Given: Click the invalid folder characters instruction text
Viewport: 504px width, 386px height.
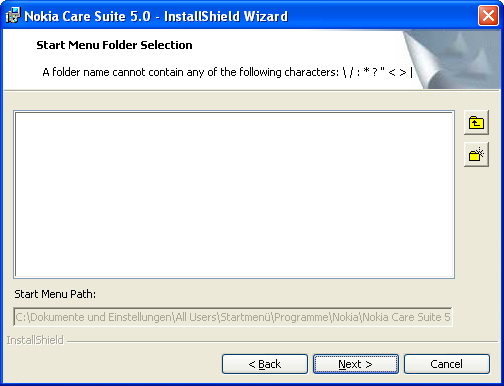Looking at the screenshot, I should [228, 72].
